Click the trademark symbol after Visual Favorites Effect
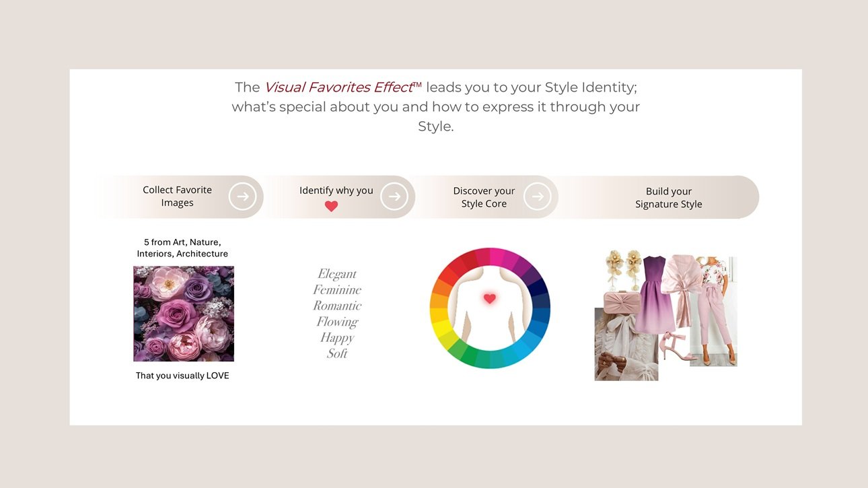Screen dimensions: 868x488 [417, 83]
